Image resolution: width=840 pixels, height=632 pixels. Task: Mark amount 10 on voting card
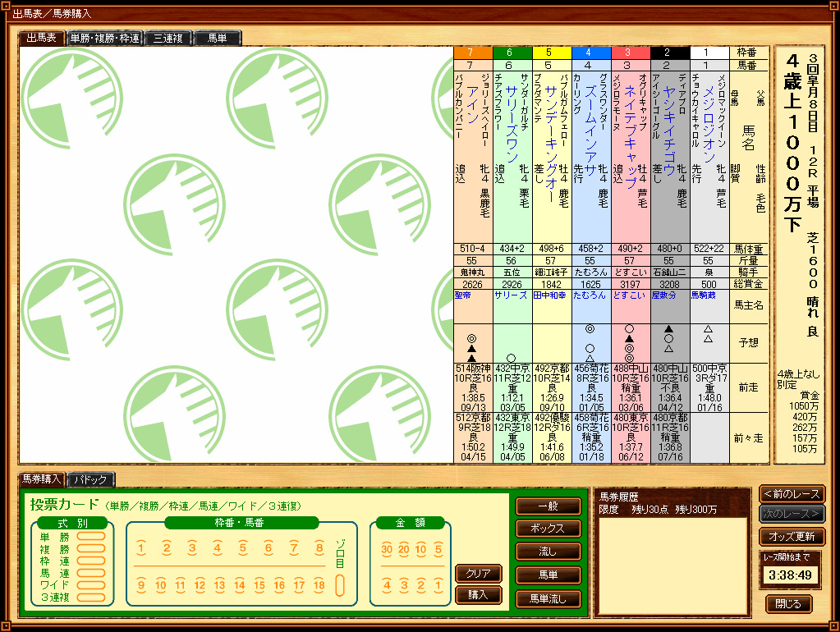421,549
